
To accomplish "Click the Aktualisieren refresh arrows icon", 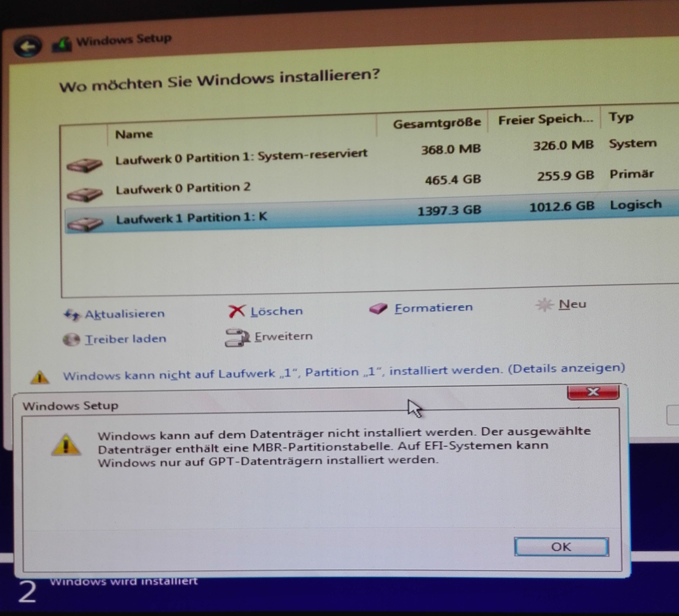I will 72,315.
